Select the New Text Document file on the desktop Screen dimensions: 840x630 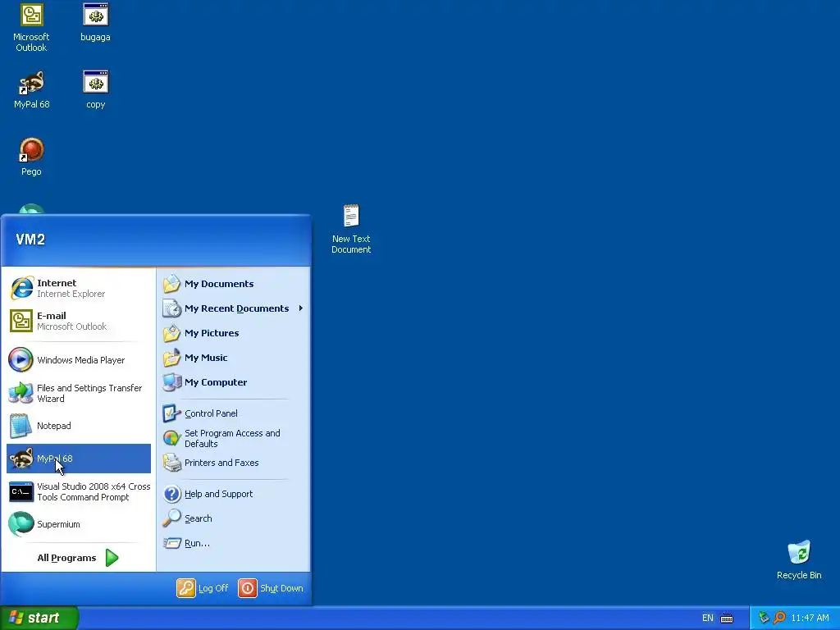[351, 230]
